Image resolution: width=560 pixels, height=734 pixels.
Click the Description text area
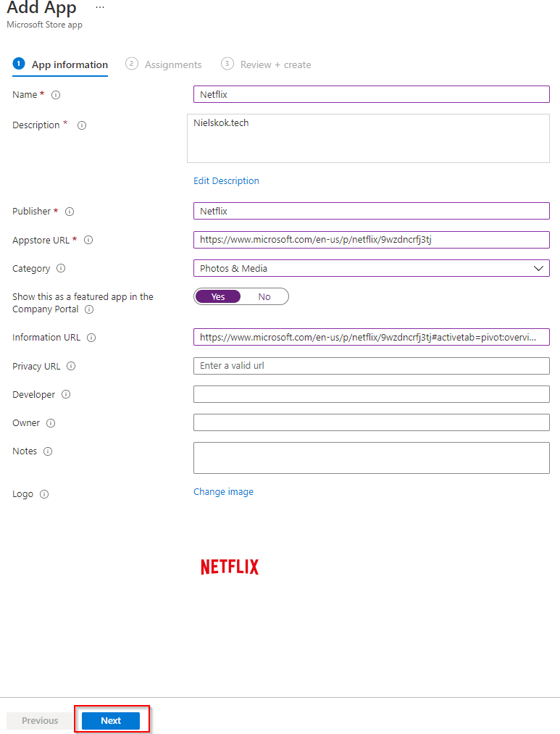pos(368,138)
